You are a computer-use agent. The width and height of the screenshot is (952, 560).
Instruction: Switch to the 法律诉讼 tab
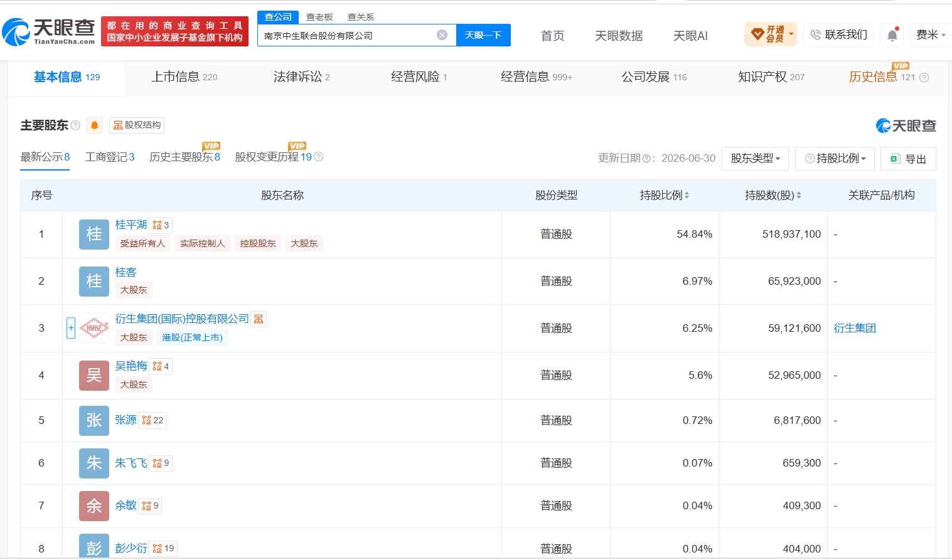pos(301,77)
